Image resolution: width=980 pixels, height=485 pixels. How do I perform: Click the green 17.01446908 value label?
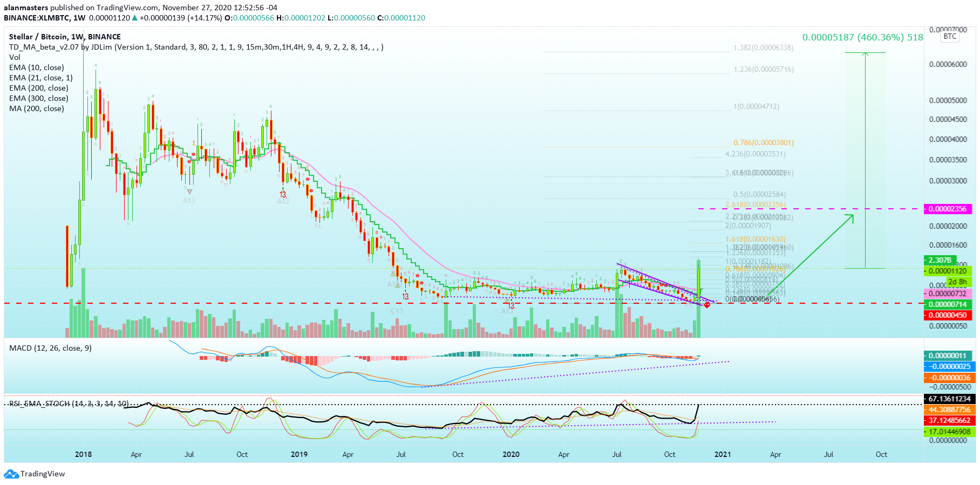pos(950,432)
